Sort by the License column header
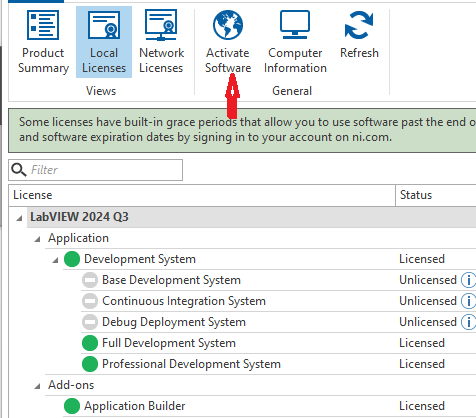476x418 pixels. tap(202, 195)
